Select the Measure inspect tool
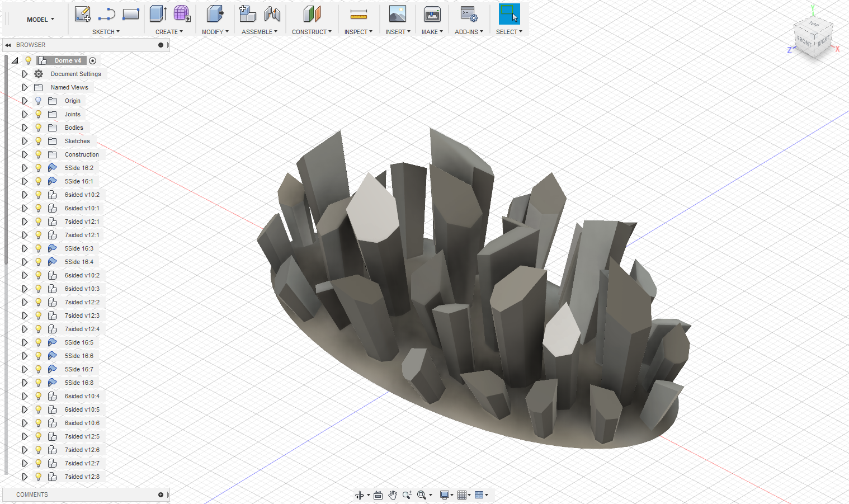The width and height of the screenshot is (849, 504). (x=359, y=14)
